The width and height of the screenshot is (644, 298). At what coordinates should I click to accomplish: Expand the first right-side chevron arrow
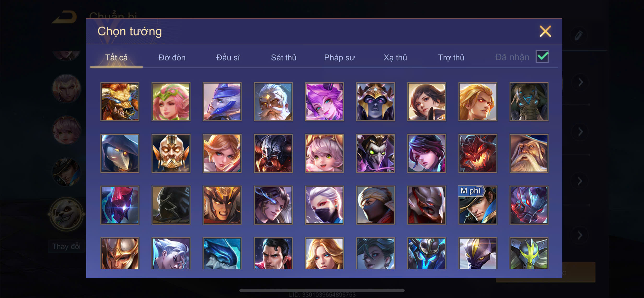click(581, 82)
